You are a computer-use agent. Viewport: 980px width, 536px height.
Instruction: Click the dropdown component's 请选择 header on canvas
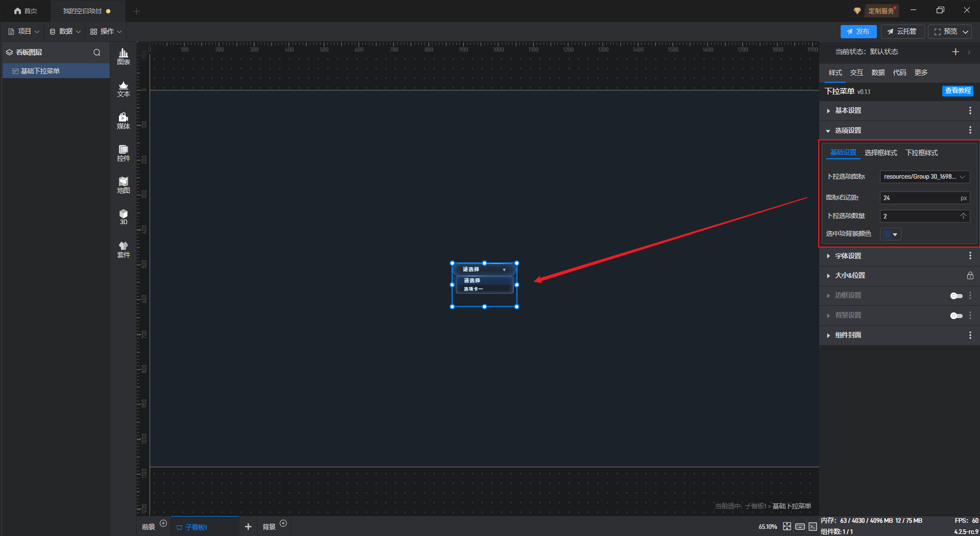tap(484, 269)
